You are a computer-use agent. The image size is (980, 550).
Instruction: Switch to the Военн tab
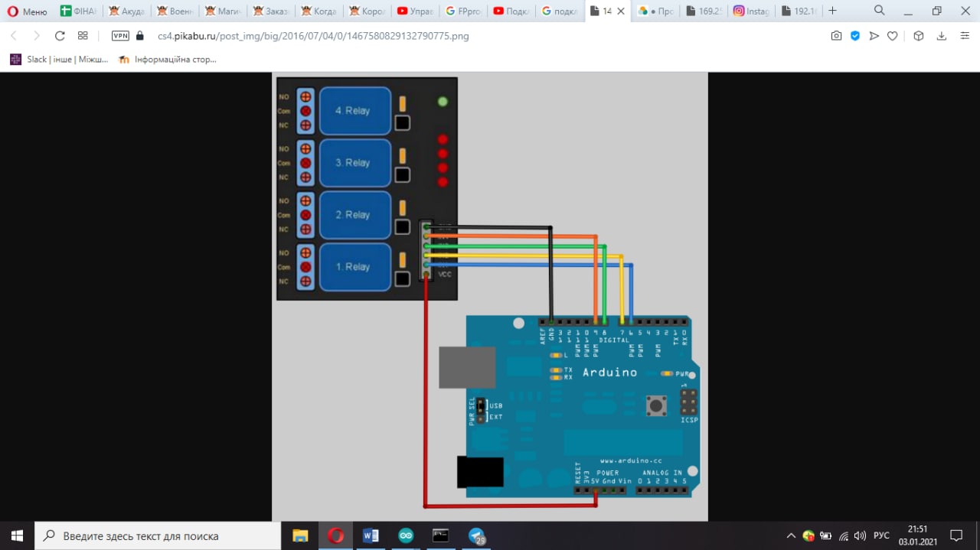(x=175, y=11)
